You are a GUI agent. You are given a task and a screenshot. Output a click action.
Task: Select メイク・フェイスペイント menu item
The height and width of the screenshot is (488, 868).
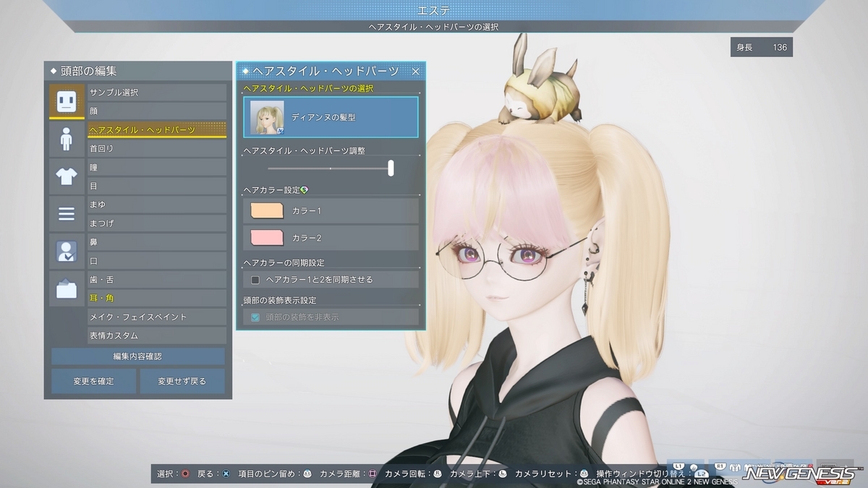click(x=157, y=317)
